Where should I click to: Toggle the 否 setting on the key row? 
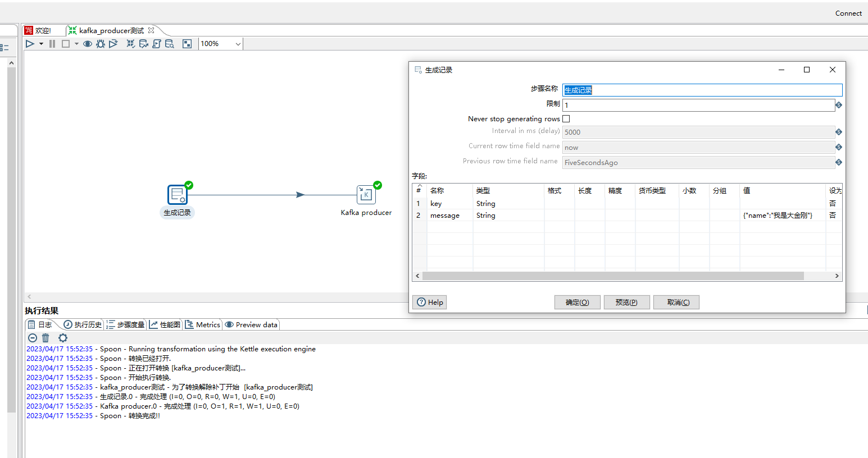click(833, 203)
